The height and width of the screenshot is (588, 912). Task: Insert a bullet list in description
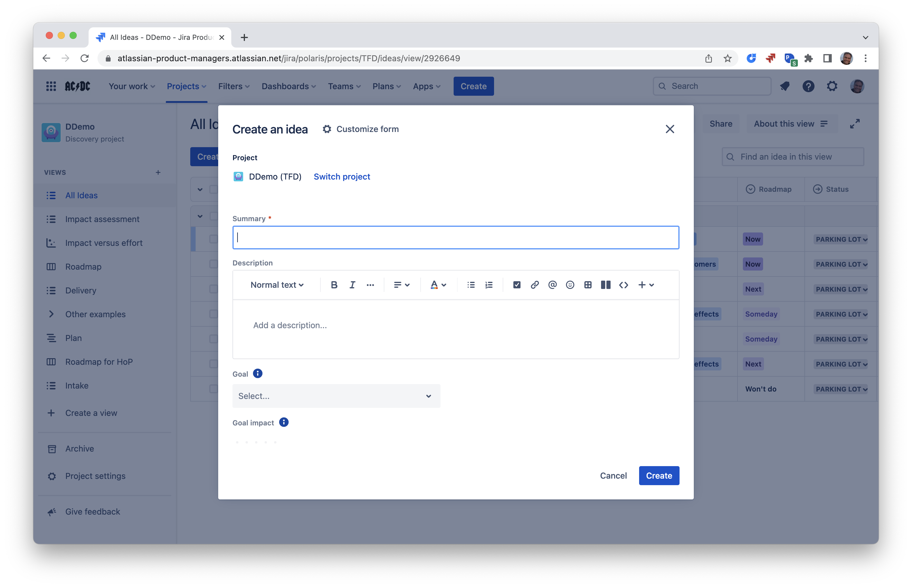(471, 285)
